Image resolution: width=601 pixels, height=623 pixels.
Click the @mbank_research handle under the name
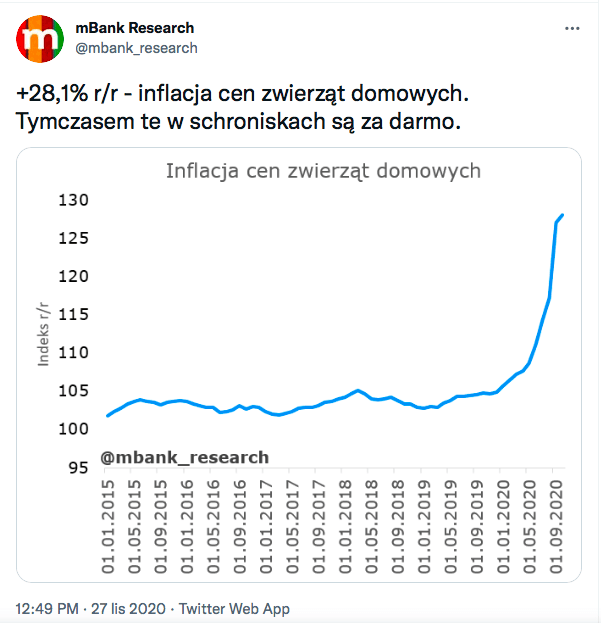click(136, 47)
